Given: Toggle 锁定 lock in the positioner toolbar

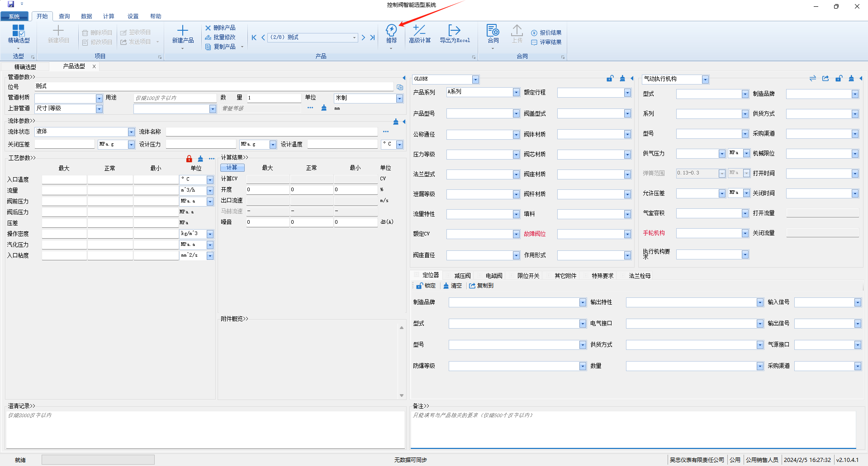Looking at the screenshot, I should [x=426, y=286].
